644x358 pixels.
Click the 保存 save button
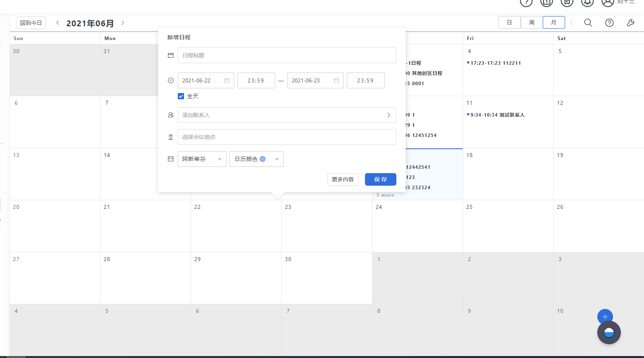click(380, 179)
